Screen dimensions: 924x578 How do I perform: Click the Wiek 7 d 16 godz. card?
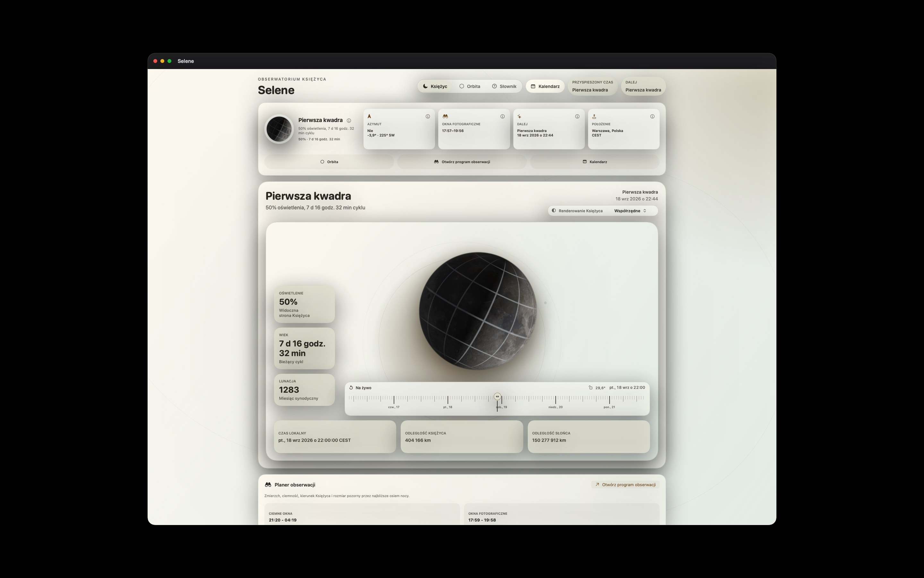coord(304,348)
